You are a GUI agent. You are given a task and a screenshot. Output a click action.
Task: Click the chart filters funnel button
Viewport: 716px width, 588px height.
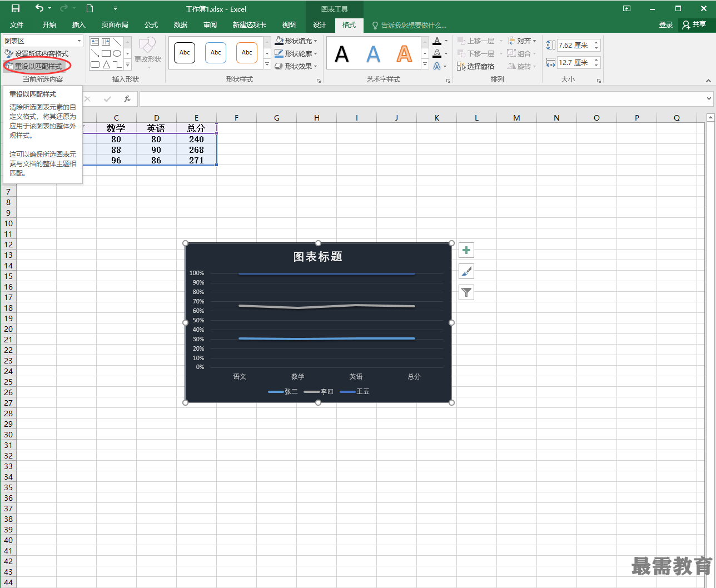coord(466,292)
